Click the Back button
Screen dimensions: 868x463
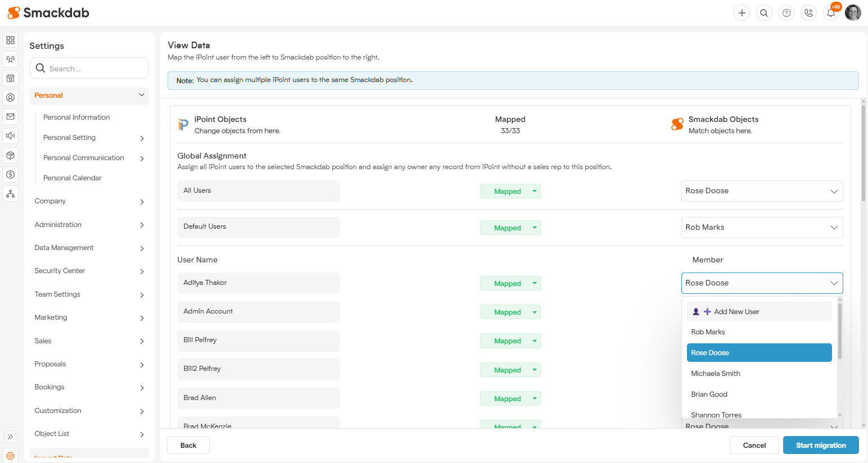point(188,446)
